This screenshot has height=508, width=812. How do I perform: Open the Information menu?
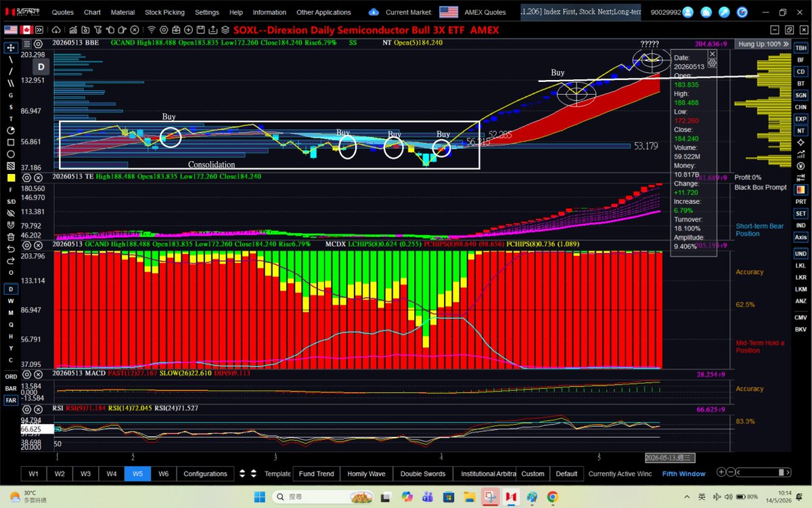pos(269,12)
